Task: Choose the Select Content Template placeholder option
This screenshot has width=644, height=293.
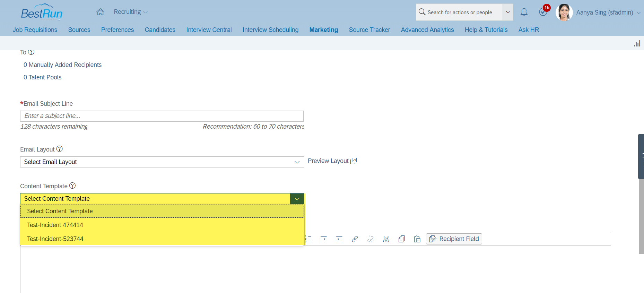Action: pyautogui.click(x=162, y=211)
